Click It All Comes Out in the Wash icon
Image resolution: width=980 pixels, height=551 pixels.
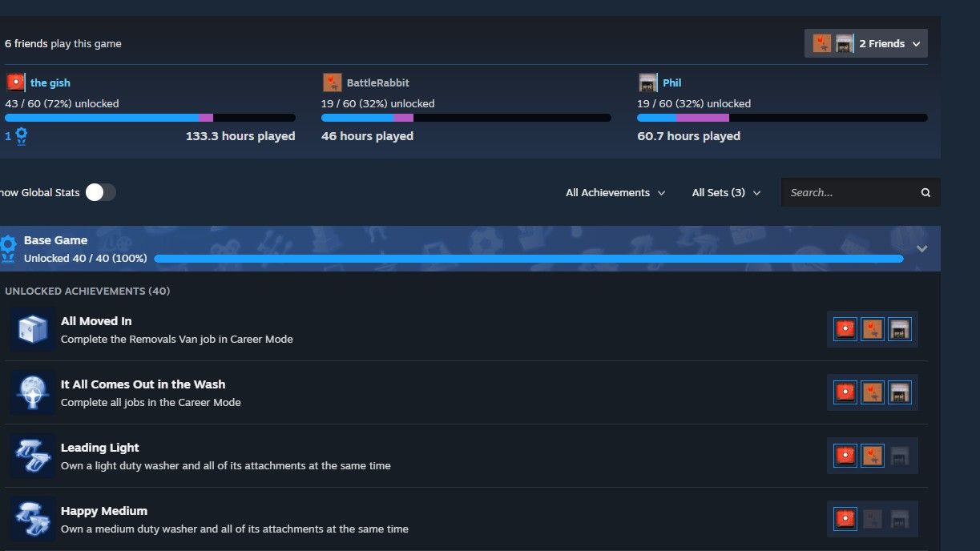pos(33,392)
